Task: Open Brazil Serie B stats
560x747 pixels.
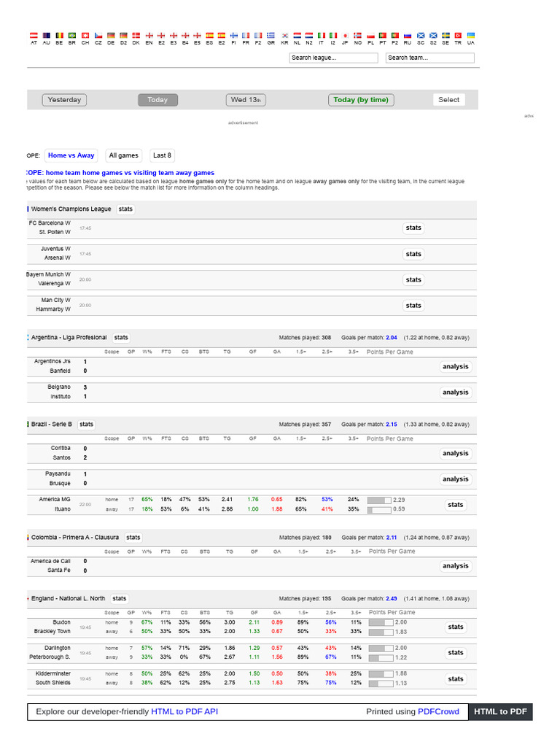Action: [x=86, y=424]
